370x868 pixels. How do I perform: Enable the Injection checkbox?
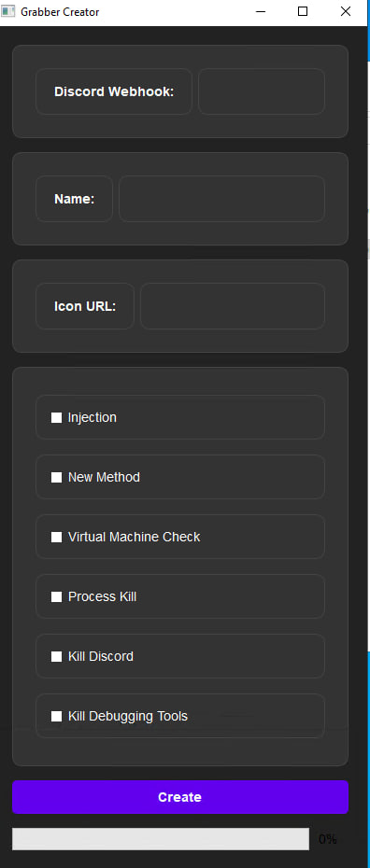click(56, 418)
